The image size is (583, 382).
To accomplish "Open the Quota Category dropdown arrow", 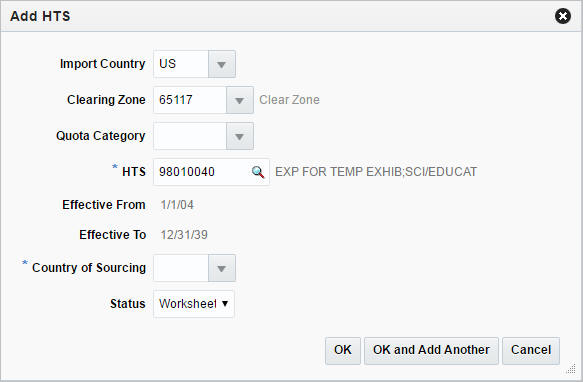I will pyautogui.click(x=239, y=136).
